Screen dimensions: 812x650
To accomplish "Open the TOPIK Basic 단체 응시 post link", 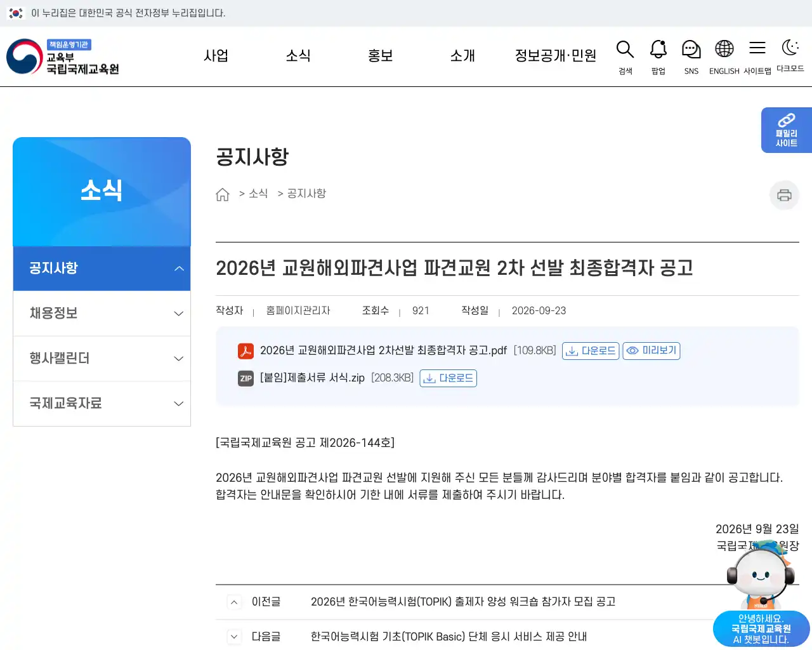I will (449, 637).
